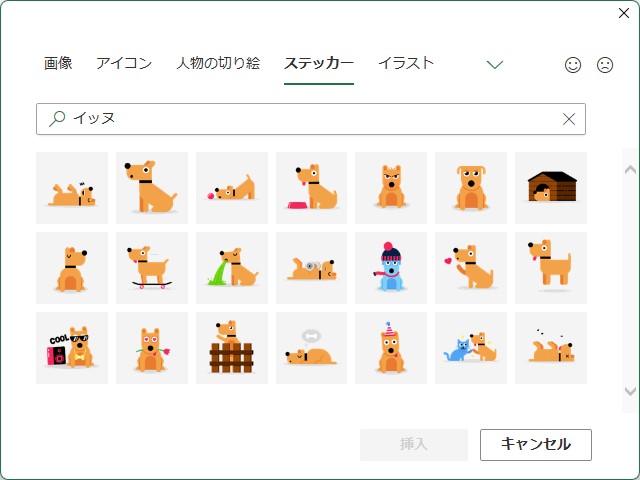Click the キャンセル button
The image size is (640, 480).
(x=536, y=444)
